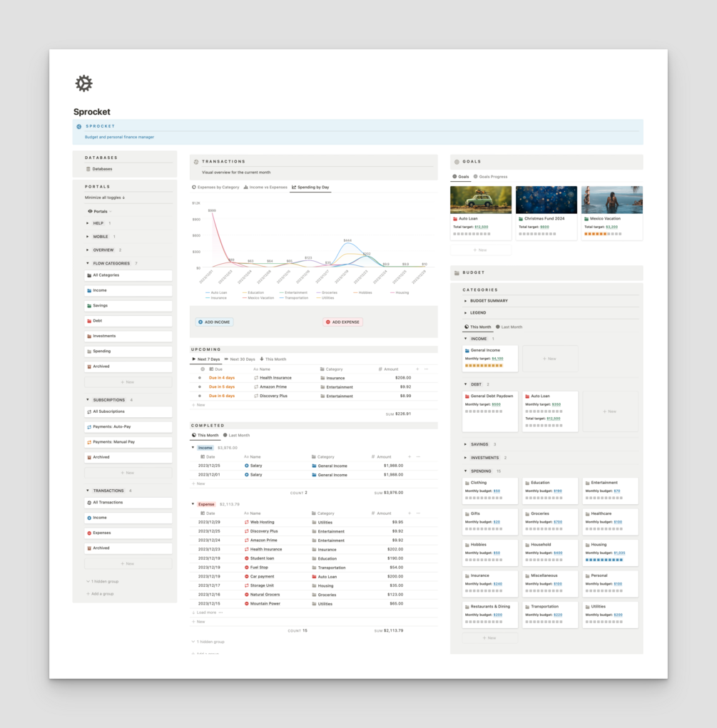
Task: Switch to Expenses by Category tab
Action: click(x=215, y=188)
